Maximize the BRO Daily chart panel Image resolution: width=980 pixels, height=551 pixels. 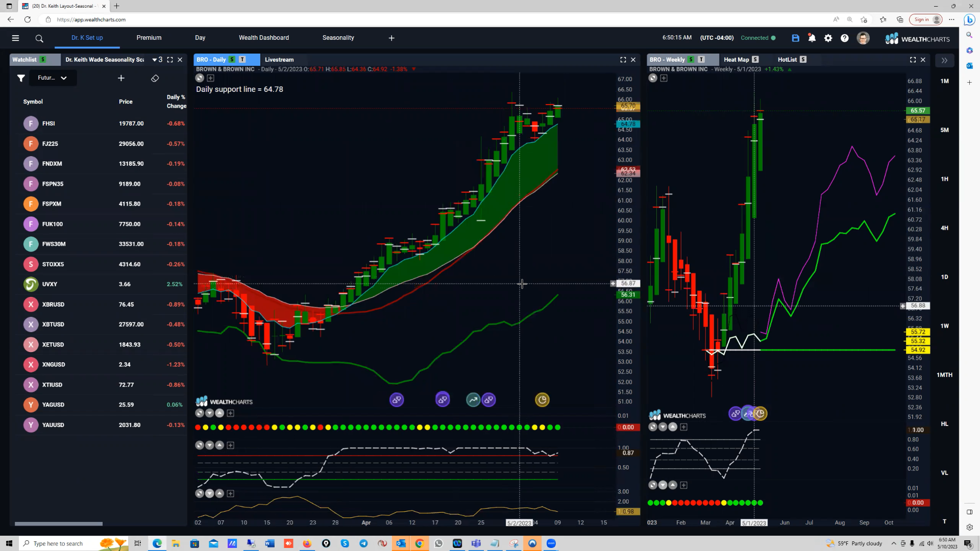coord(623,60)
